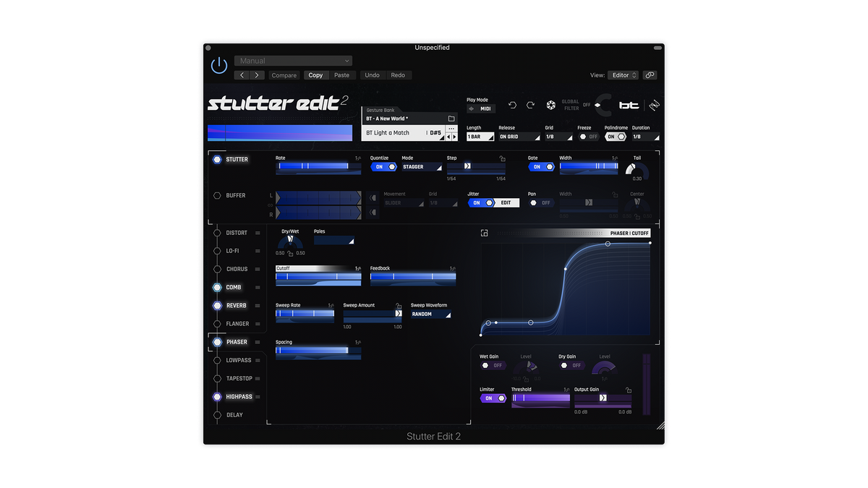Select the LOWPASS effect tab

click(239, 360)
